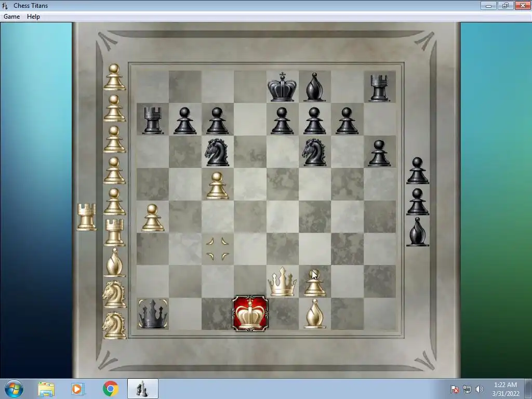
Task: Launch Windows Media Player from taskbar
Action: [78, 389]
